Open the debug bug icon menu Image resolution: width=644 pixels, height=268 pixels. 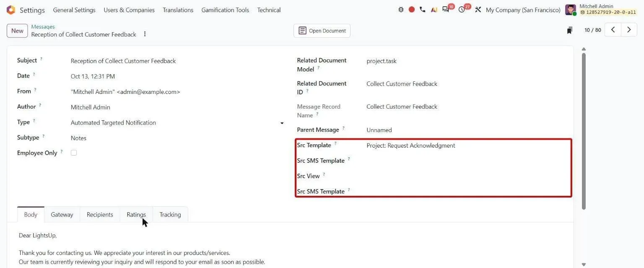click(x=401, y=10)
